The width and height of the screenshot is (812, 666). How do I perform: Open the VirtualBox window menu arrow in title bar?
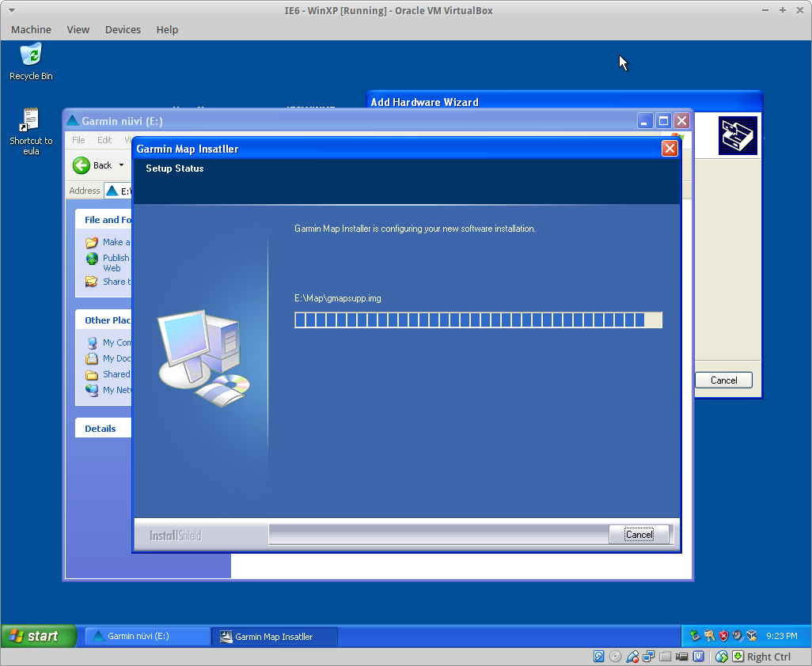point(10,10)
